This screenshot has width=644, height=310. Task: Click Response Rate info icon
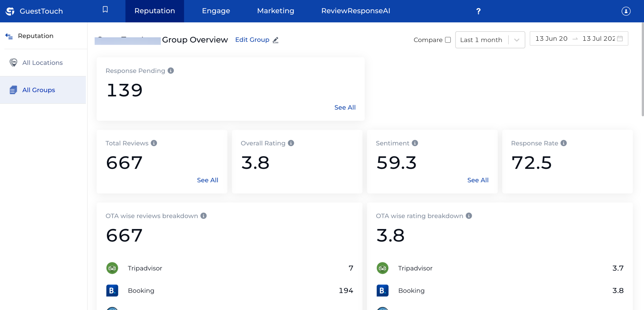click(x=564, y=143)
